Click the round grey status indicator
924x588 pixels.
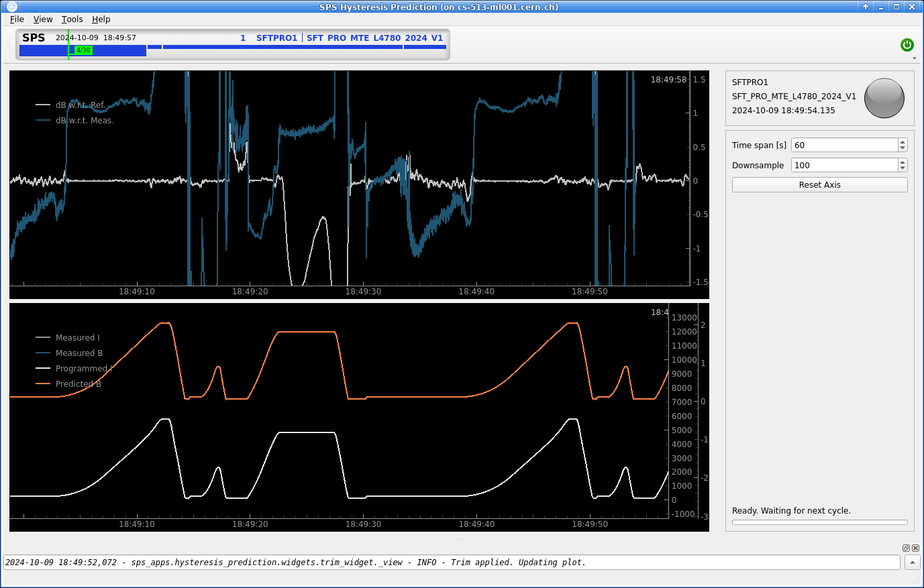tap(884, 98)
